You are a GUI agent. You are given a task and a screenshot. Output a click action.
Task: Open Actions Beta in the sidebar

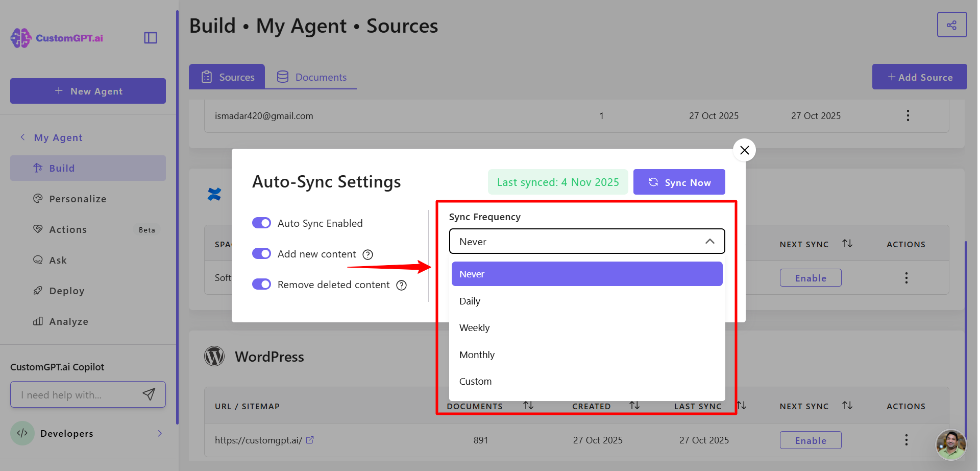[88, 229]
